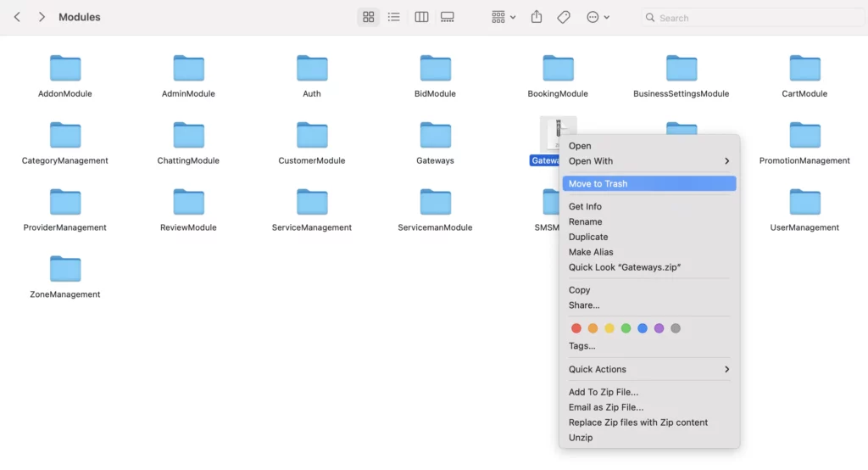Select the ProviderManagement folder
The width and height of the screenshot is (868, 470).
point(65,202)
